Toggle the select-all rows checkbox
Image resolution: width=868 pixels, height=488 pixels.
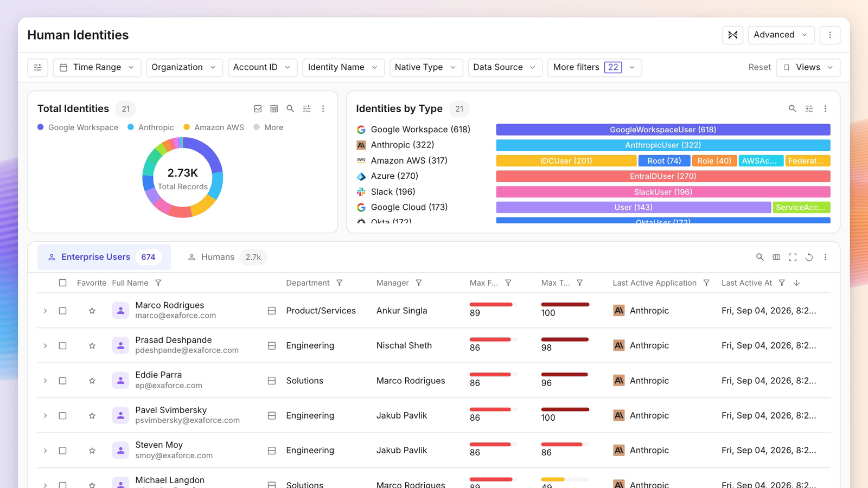[63, 283]
